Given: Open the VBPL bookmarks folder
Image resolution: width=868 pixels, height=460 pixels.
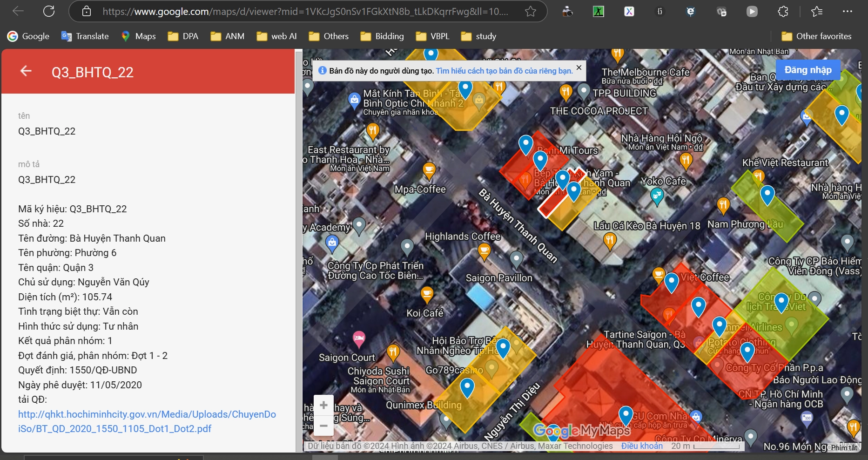Looking at the screenshot, I should (433, 36).
